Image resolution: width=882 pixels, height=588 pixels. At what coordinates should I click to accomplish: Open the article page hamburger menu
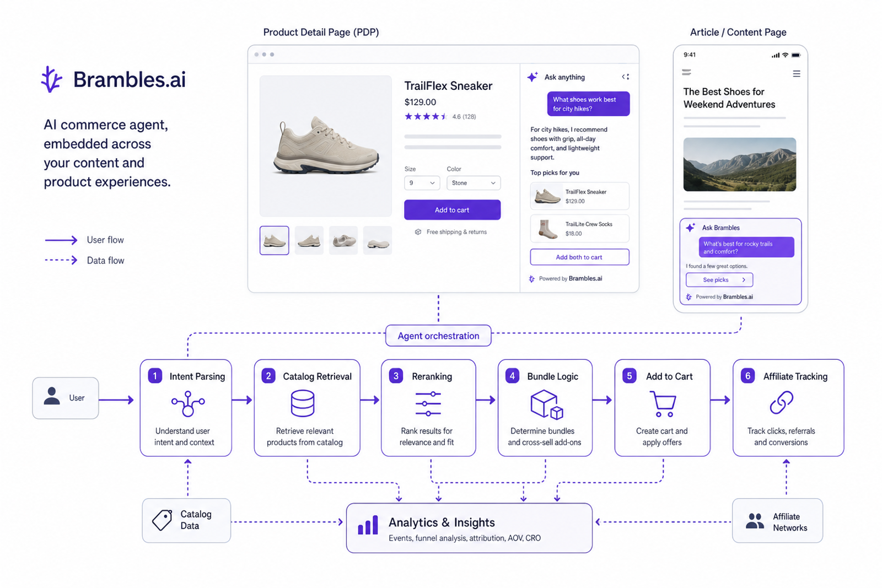pyautogui.click(x=797, y=74)
